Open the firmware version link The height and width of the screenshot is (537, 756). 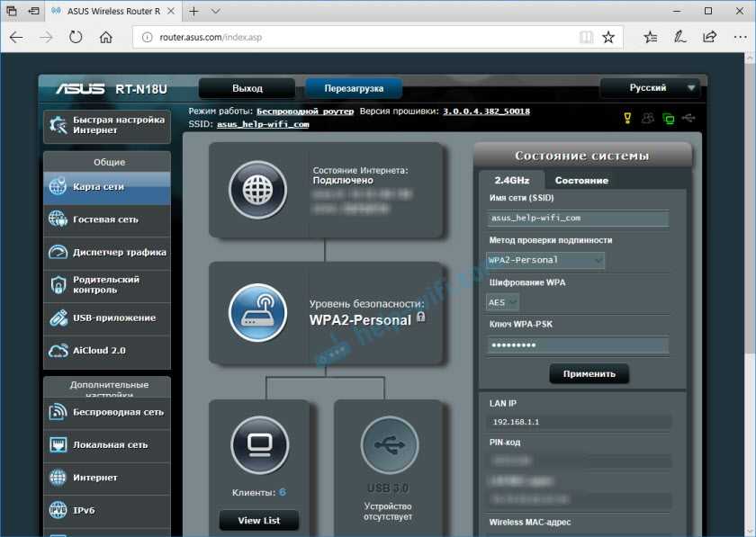point(486,112)
